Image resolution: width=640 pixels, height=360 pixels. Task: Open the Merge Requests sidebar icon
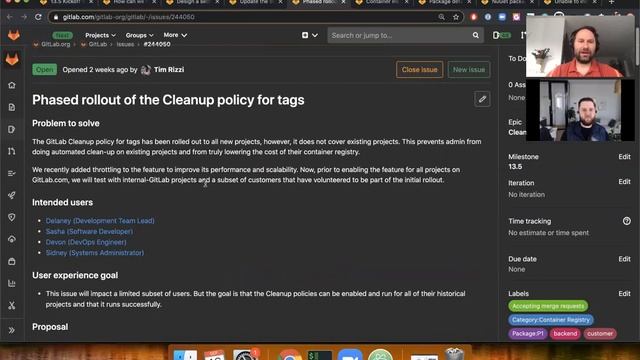12,151
